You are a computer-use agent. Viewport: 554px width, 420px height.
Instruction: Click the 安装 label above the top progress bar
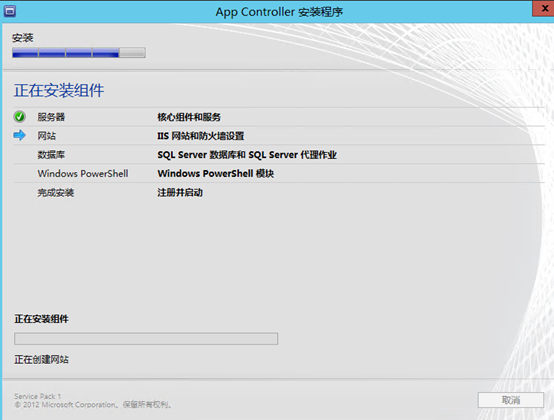tap(23, 38)
